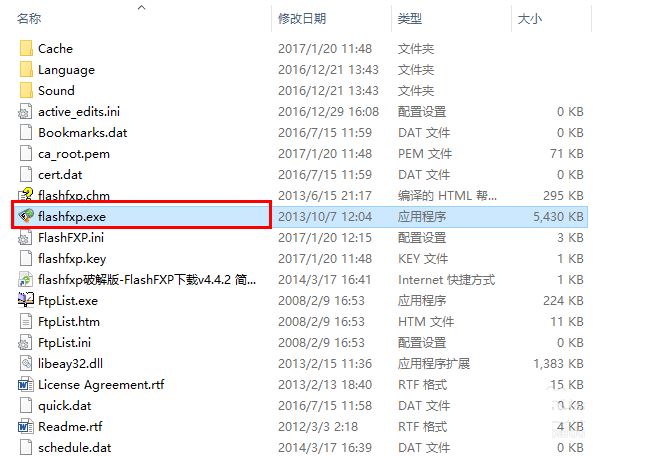Sort files by 大小 column header
Viewport: 650px width, 456px height.
530,19
